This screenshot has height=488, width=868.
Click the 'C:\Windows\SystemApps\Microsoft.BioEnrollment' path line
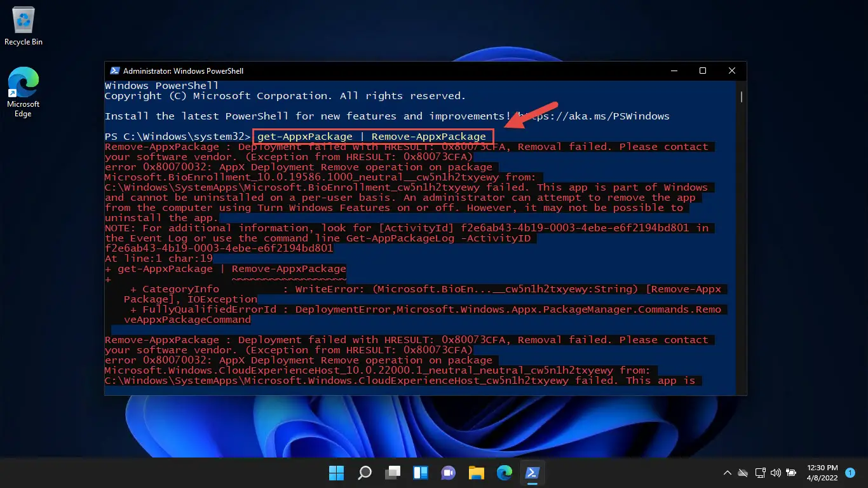click(406, 187)
